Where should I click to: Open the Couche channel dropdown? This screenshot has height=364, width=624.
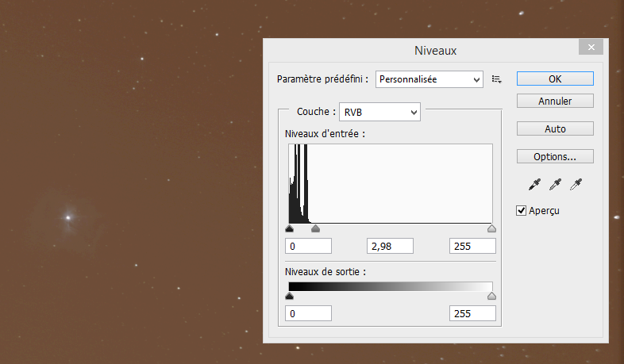tap(379, 112)
